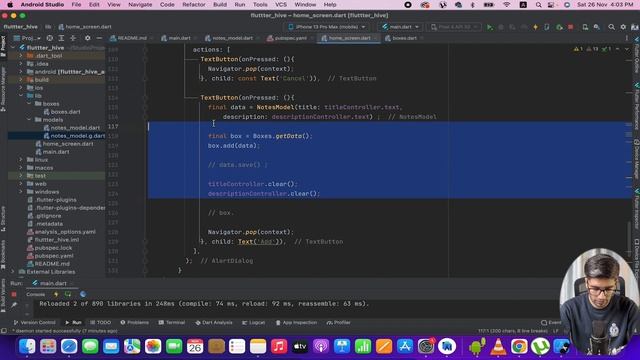Collapse the lib folder in project tree
640x360 pixels.
point(21,96)
